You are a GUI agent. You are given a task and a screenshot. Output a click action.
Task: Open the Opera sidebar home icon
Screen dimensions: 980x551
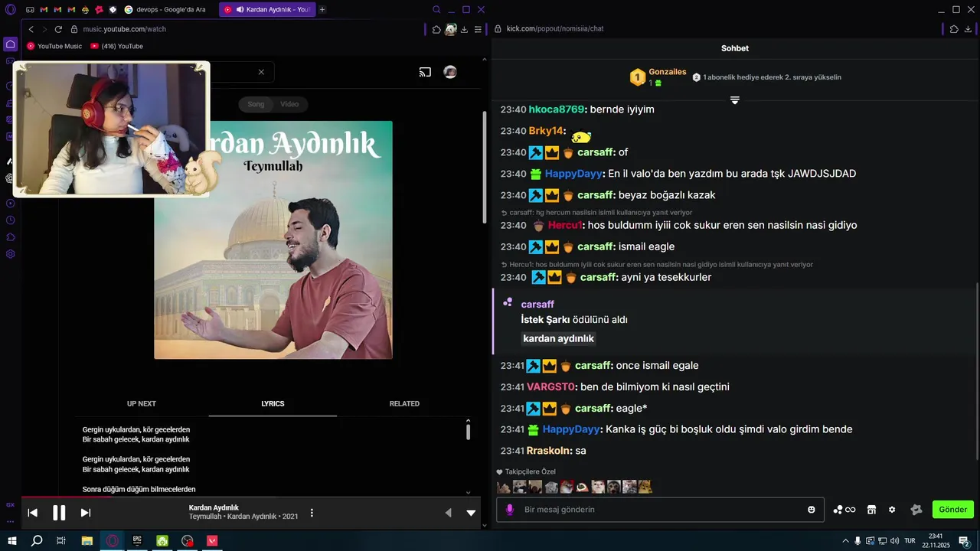click(11, 44)
